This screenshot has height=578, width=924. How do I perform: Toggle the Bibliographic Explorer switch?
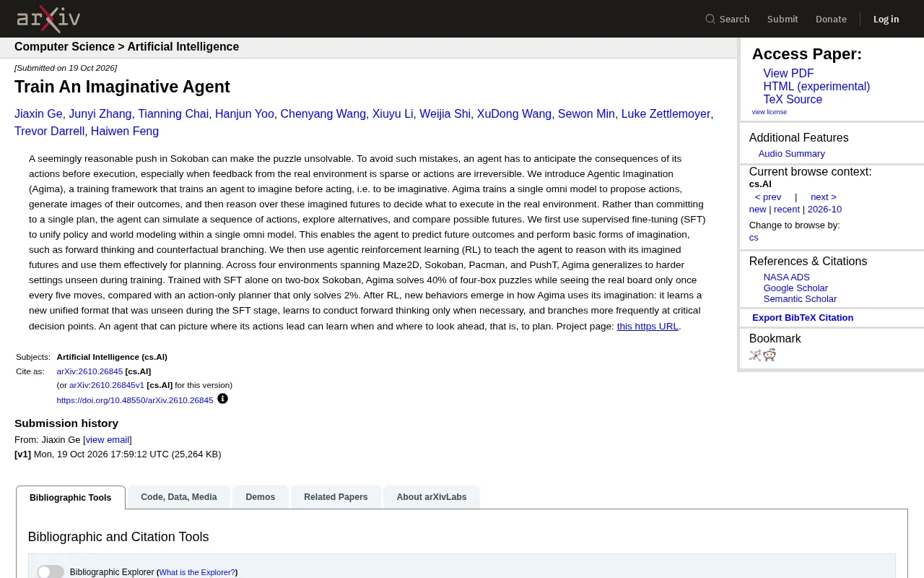pyautogui.click(x=51, y=571)
